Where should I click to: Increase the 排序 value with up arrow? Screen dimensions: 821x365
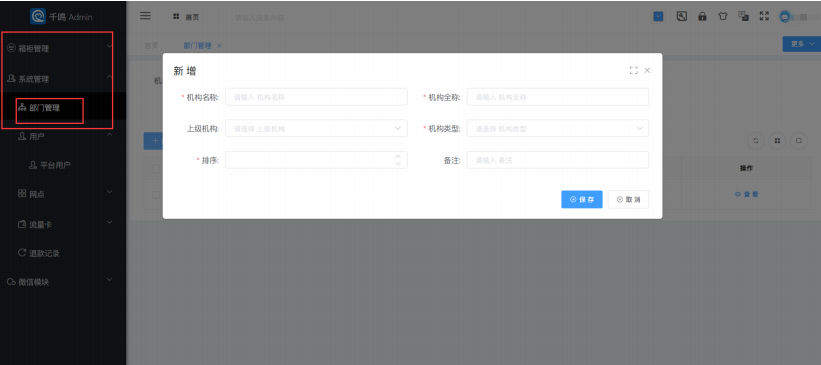coord(398,156)
